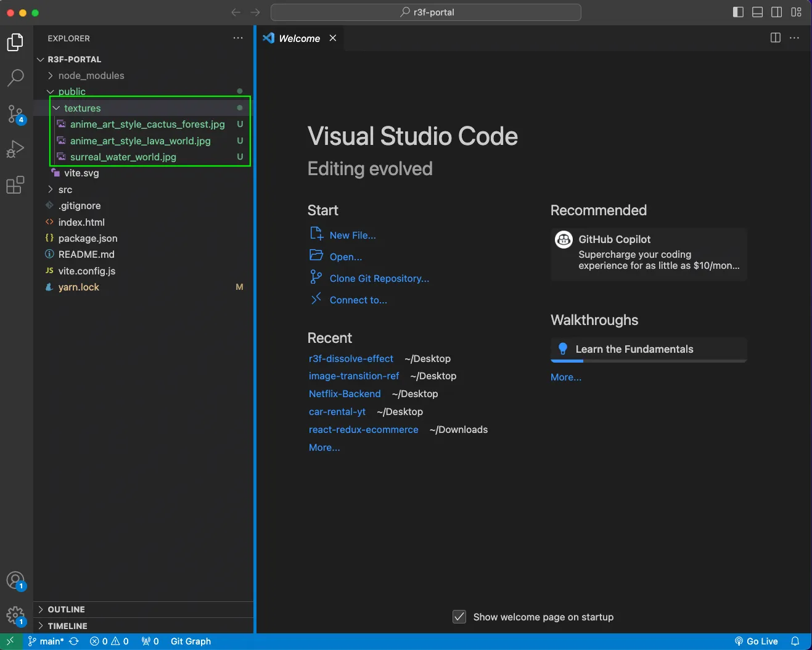
Task: Open the GitHub Copilot recommendation card
Action: (649, 254)
